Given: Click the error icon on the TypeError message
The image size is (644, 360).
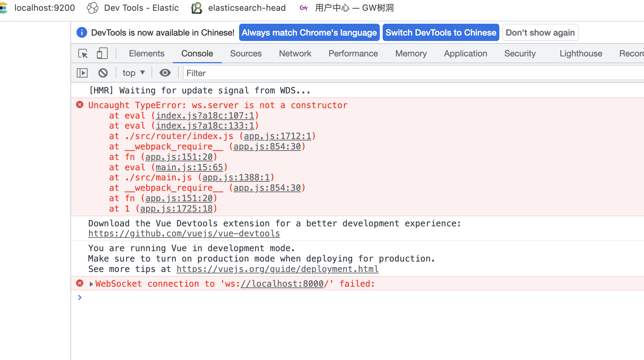Looking at the screenshot, I should (79, 105).
